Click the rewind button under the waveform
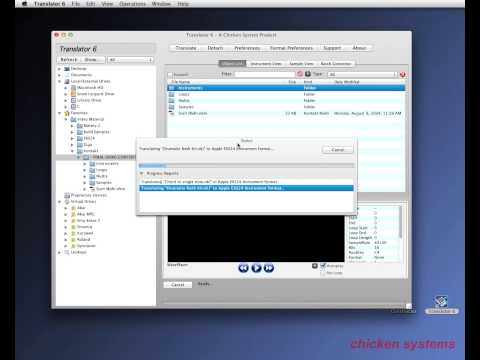 243,268
